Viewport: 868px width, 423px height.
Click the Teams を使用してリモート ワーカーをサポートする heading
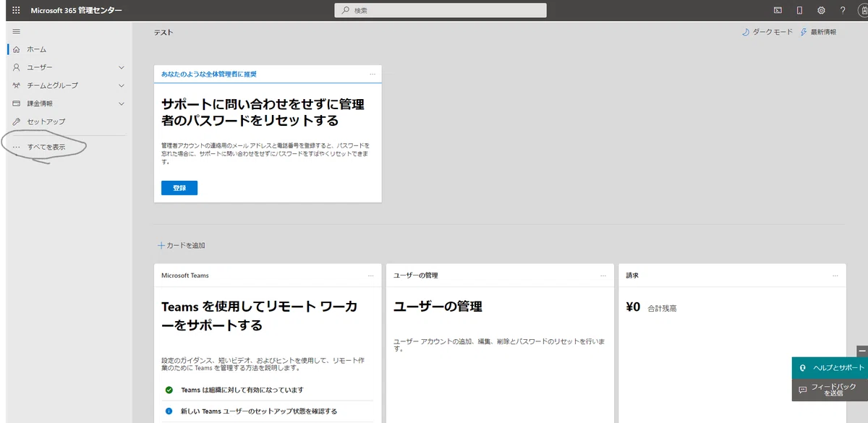click(x=259, y=316)
